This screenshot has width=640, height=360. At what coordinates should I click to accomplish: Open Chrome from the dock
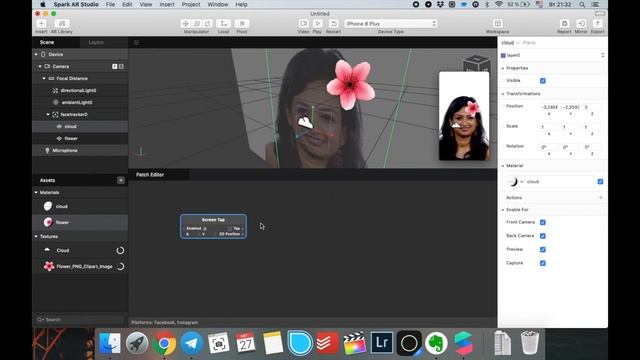[164, 343]
